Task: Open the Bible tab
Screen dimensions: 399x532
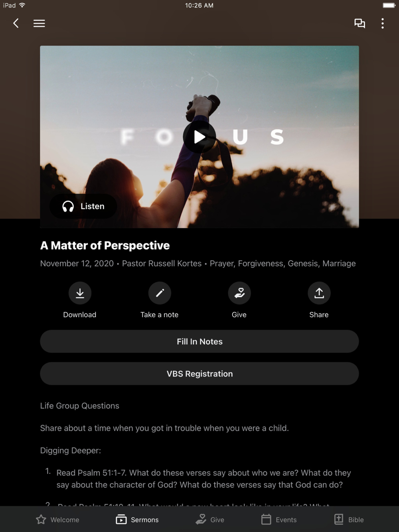Action: pyautogui.click(x=349, y=520)
